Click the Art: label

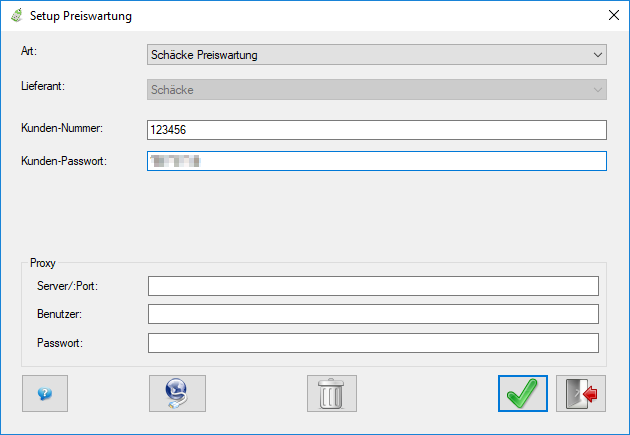pos(29,51)
